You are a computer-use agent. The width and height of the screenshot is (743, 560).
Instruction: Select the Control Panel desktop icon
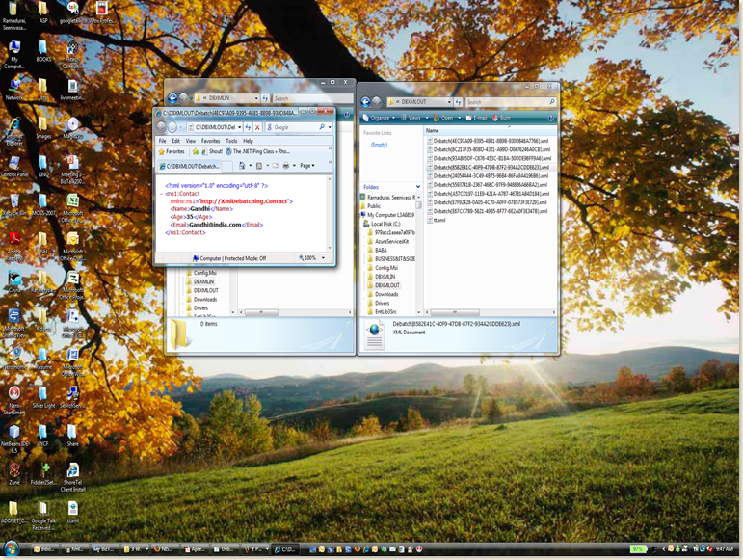[x=14, y=167]
